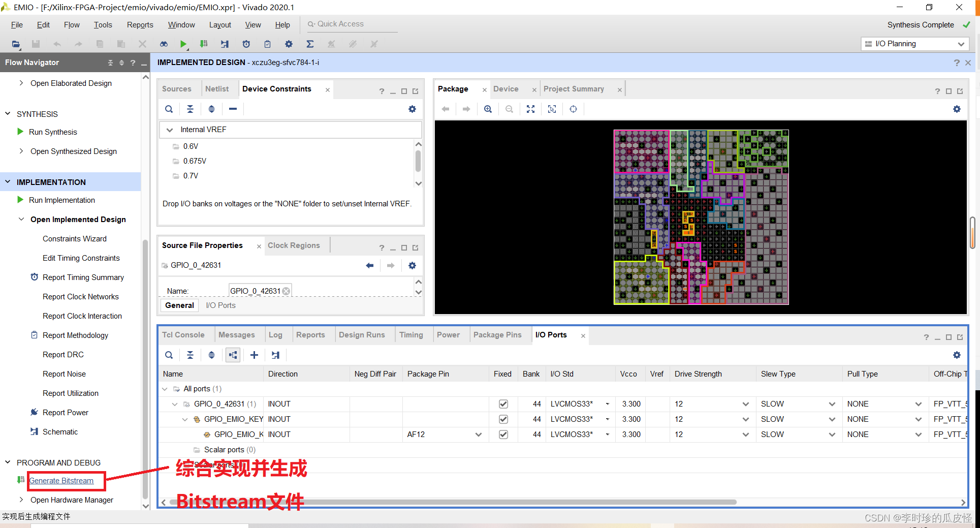Open the LVCMOS33 I/O Std dropdown for GPIO_0_42631
Screen dimensions: 980x528
(x=608, y=403)
